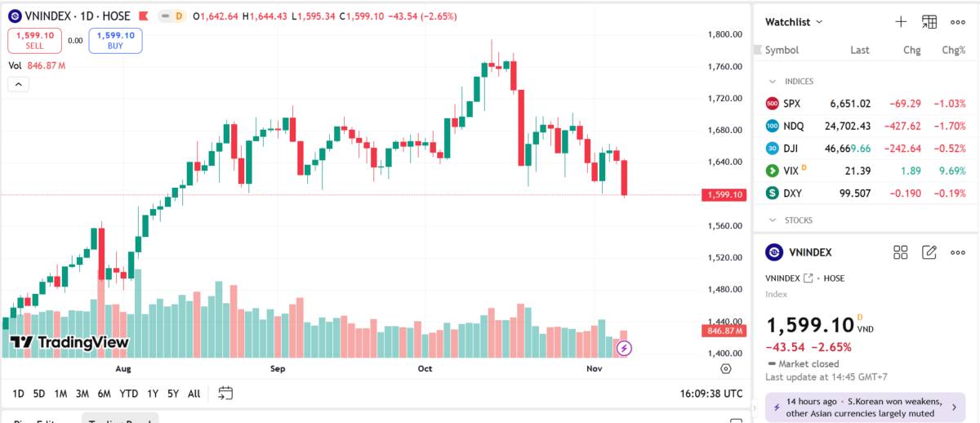Screen dimensions: 980x423
Task: Expand the STOCKS section
Action: pyautogui.click(x=773, y=220)
